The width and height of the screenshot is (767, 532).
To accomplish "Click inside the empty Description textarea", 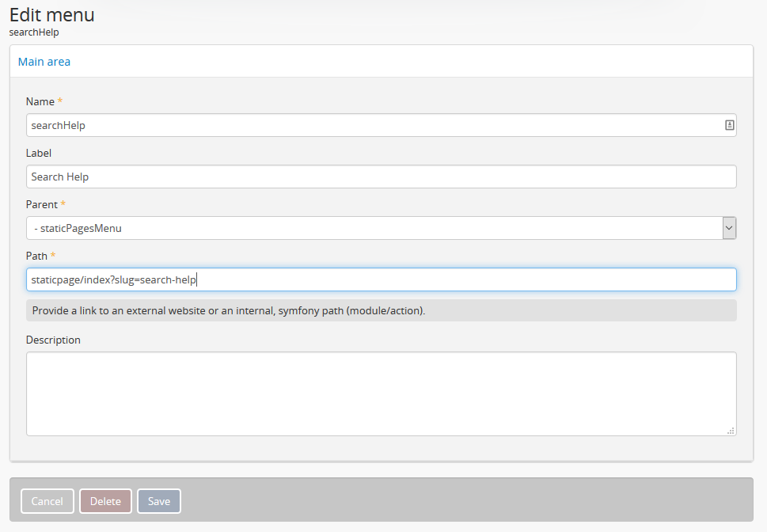I will tap(380, 393).
